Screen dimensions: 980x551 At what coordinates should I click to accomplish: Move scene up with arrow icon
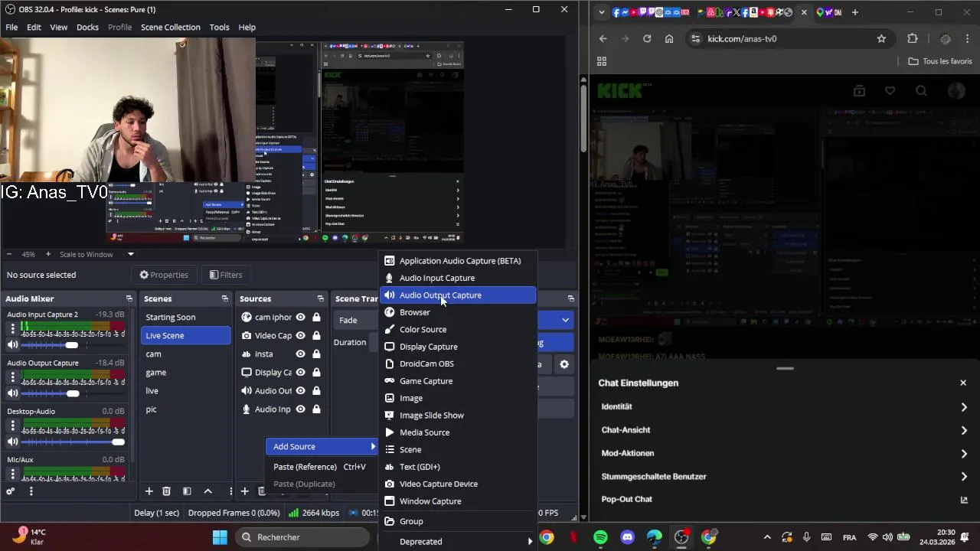207,491
